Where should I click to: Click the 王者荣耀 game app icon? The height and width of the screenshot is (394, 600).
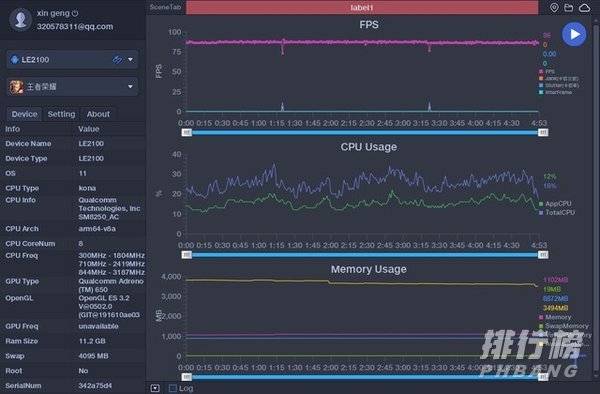tap(16, 87)
